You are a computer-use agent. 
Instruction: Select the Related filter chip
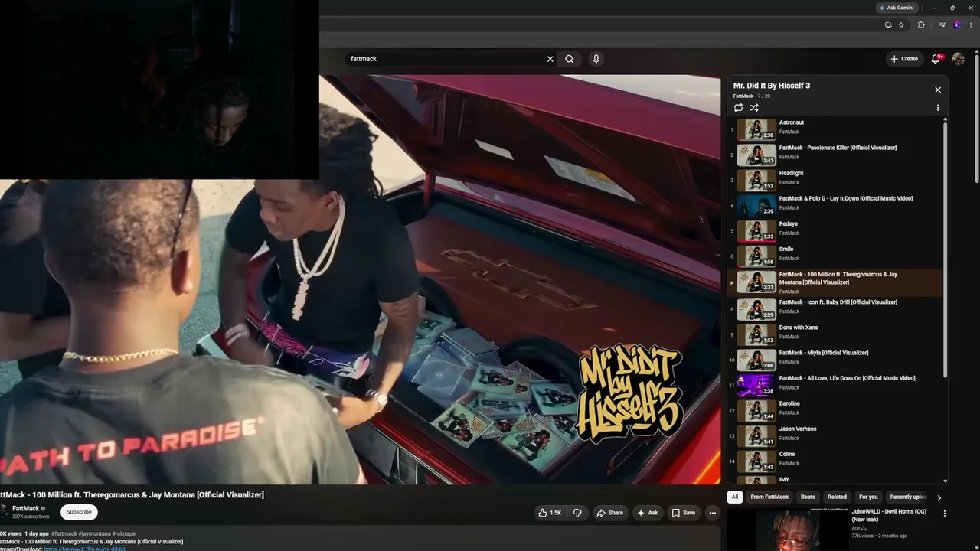coord(837,497)
